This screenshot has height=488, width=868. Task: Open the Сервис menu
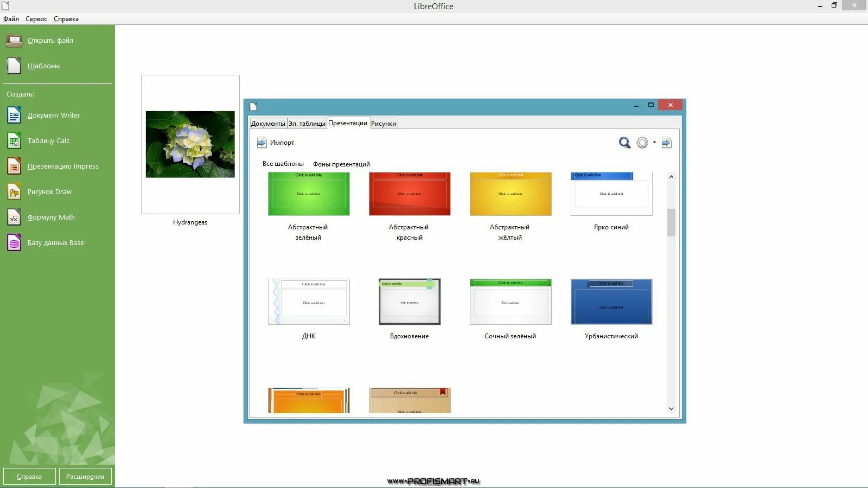36,19
